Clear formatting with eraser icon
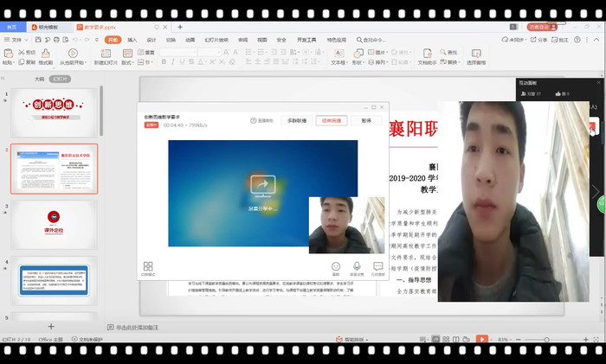The image size is (606, 364). [x=232, y=61]
